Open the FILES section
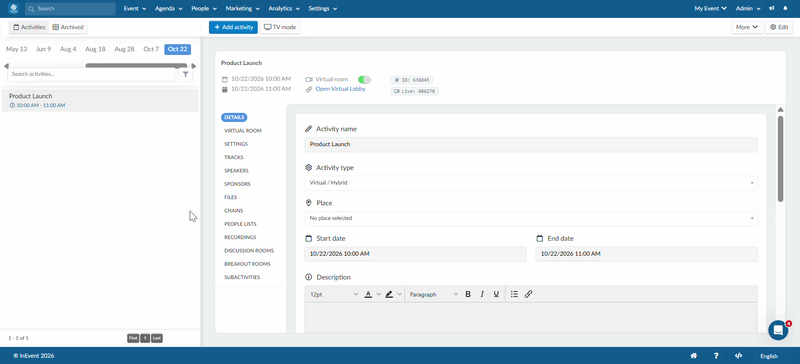This screenshot has height=364, width=800. tap(231, 197)
